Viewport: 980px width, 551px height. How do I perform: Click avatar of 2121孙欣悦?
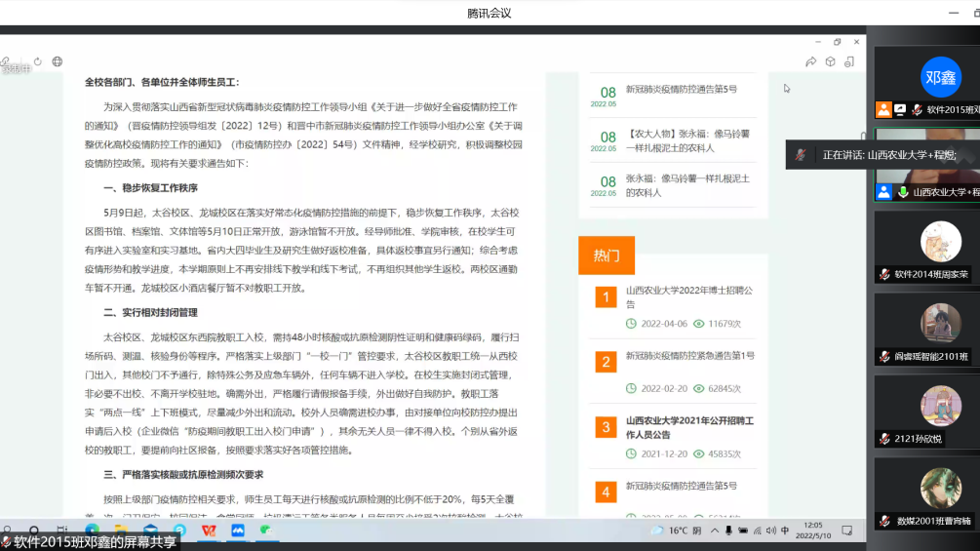(941, 406)
